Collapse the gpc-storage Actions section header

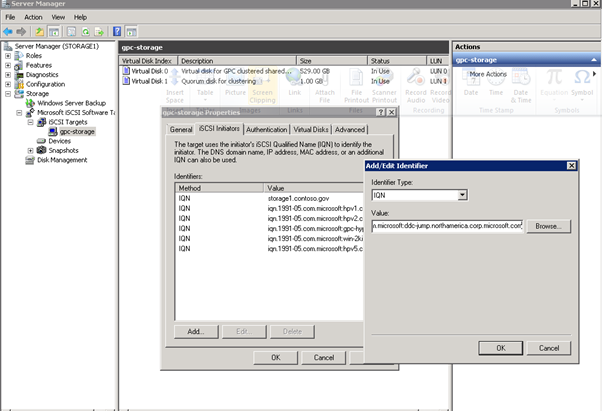coord(594,60)
